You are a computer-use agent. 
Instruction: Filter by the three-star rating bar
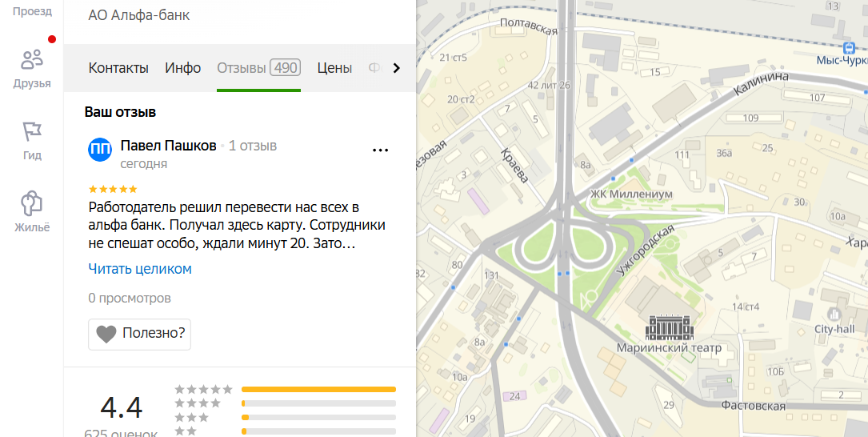tap(319, 417)
